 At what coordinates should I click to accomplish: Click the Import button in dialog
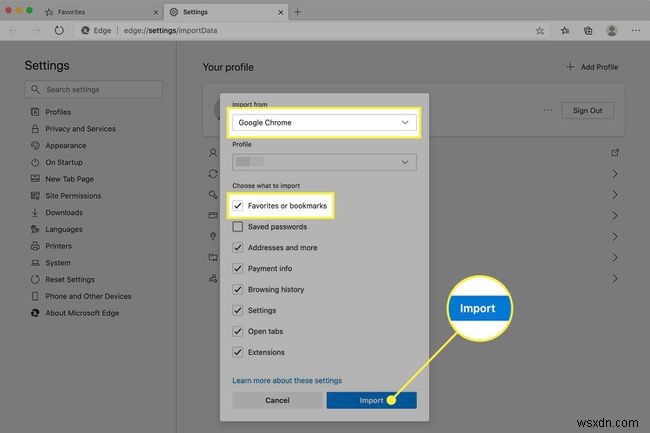371,400
